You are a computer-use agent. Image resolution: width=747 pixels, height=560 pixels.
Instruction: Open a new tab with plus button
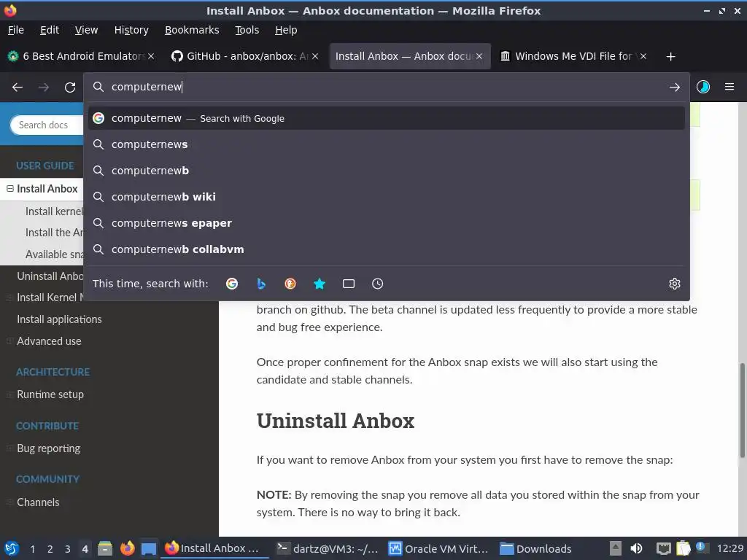click(671, 57)
